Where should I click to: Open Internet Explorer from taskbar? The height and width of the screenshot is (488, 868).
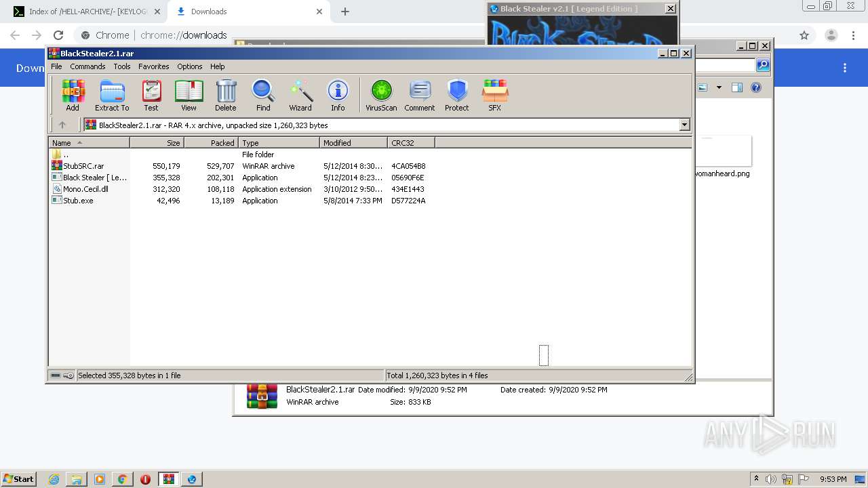click(54, 479)
